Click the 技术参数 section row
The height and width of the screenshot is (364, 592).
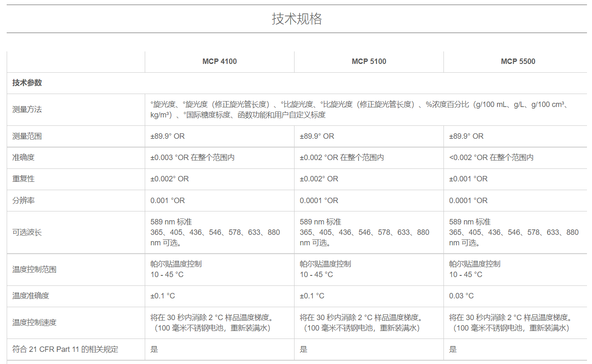[297, 83]
